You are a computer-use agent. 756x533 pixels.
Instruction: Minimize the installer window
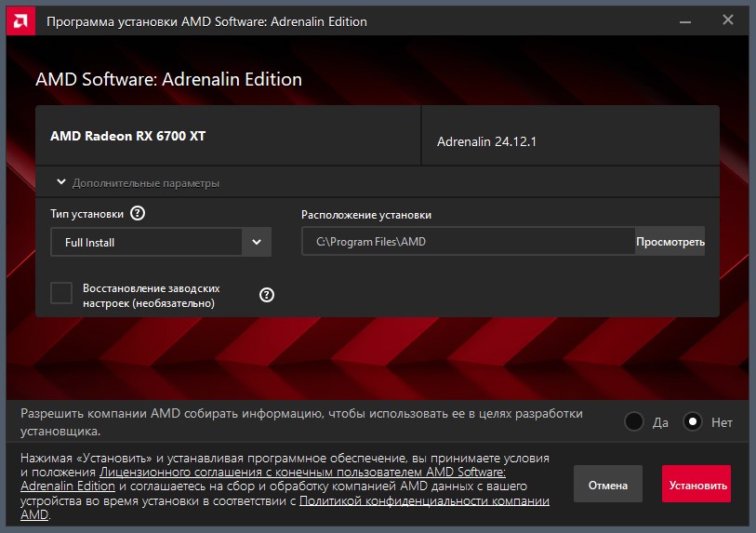coord(685,21)
